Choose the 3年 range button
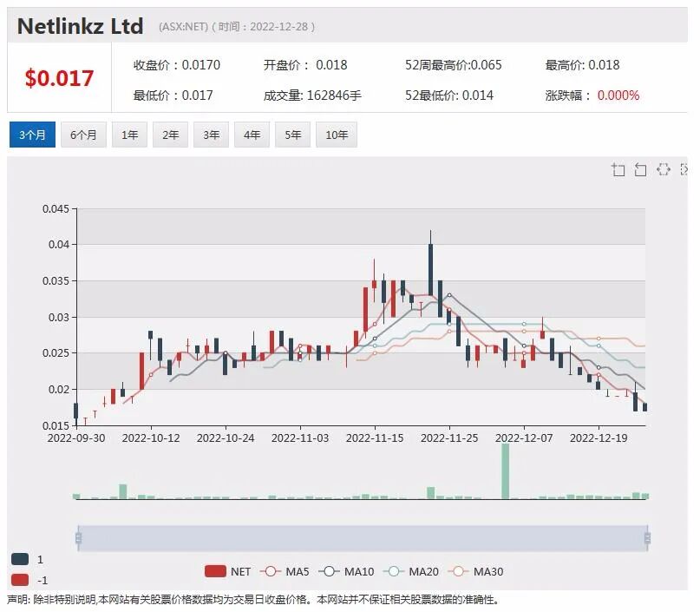 click(x=211, y=135)
